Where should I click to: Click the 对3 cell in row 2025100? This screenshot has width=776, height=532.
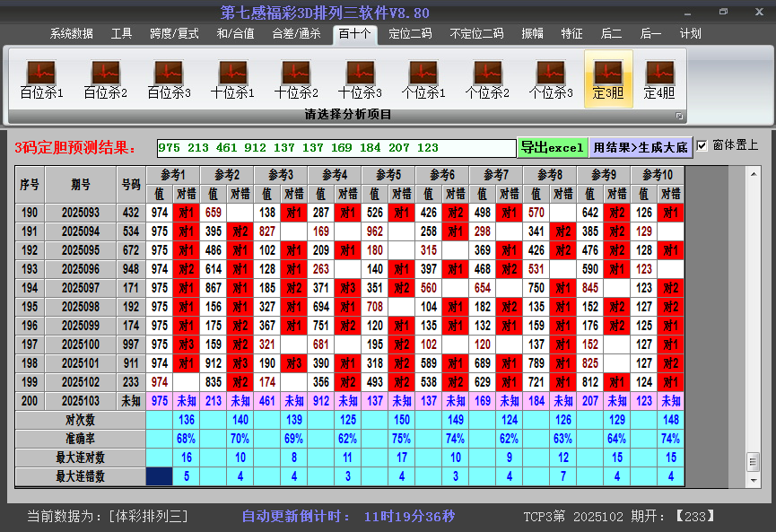coord(186,344)
